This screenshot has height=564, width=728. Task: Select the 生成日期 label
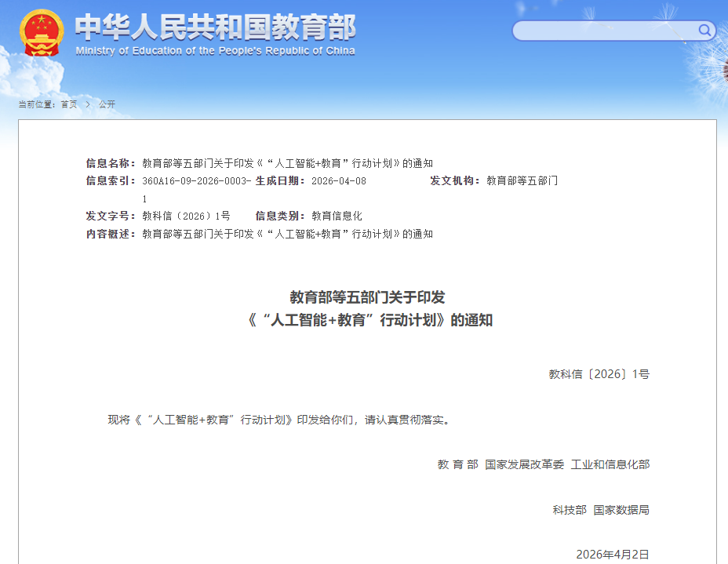point(280,181)
